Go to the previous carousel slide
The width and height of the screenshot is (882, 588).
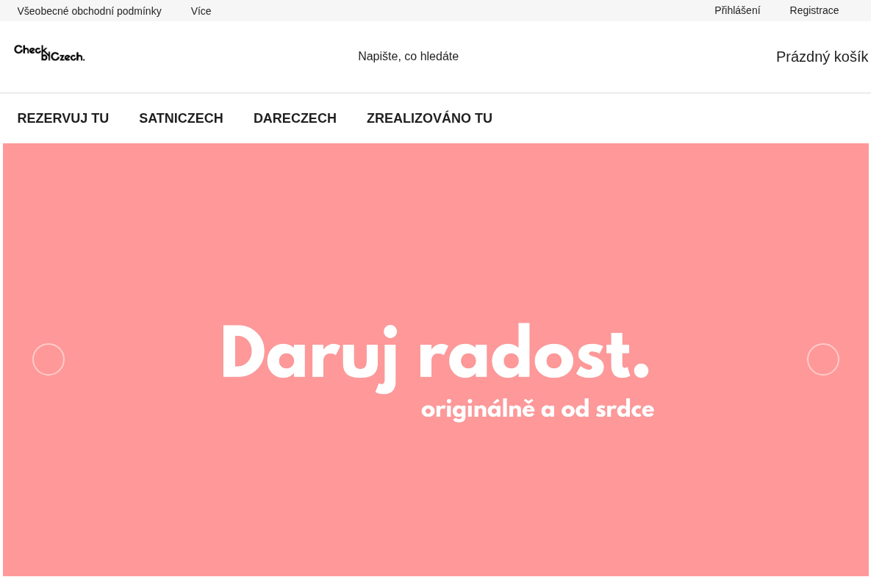coord(49,359)
